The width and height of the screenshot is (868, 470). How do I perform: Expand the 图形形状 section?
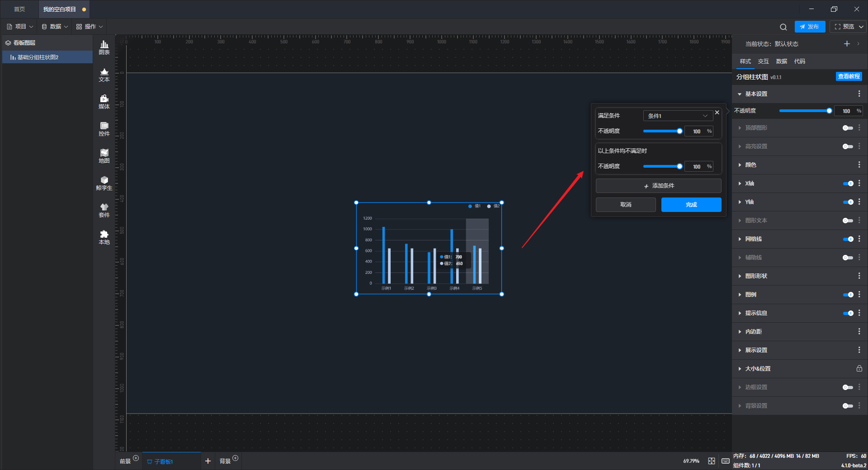740,276
